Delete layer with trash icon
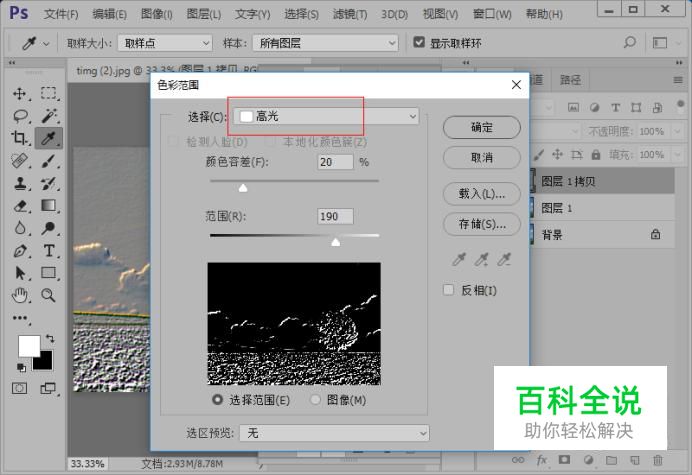Viewport: 692px width, 475px height. click(658, 460)
